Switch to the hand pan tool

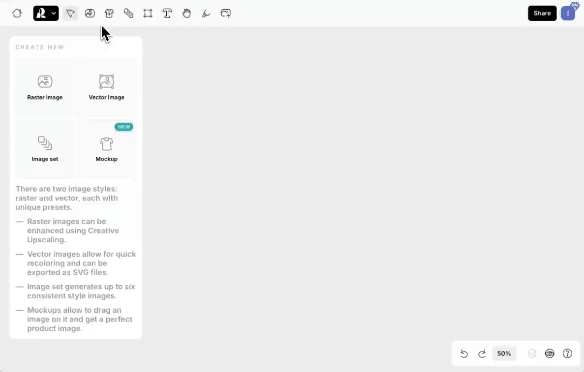point(187,13)
